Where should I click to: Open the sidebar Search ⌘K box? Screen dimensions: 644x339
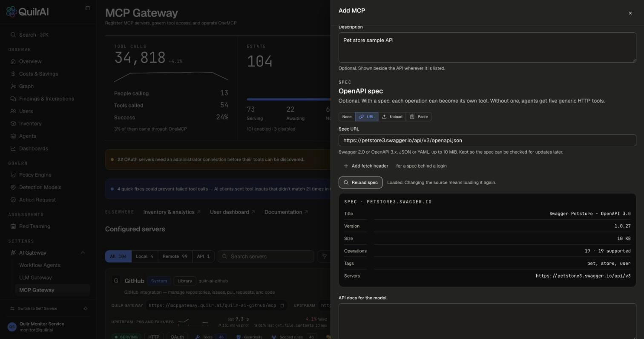49,35
